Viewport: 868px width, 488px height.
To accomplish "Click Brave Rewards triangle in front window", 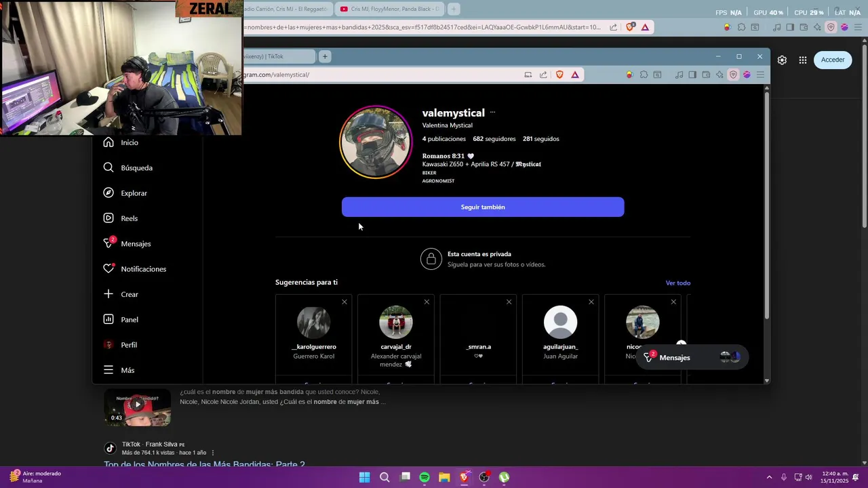I will pos(575,75).
